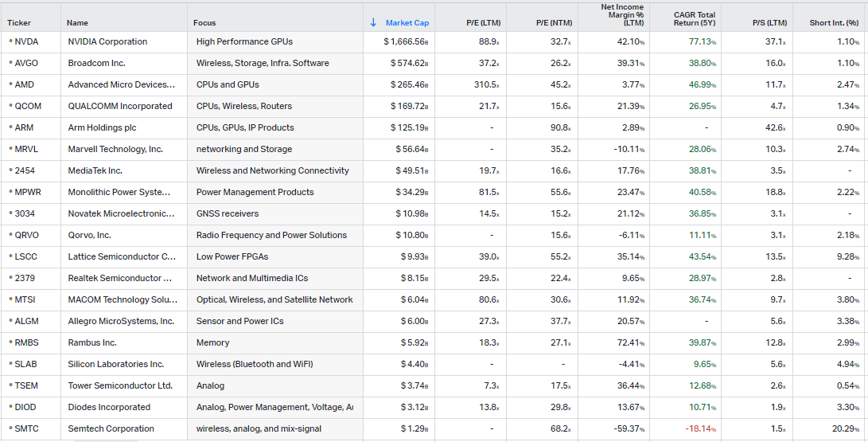Click the 72.41% net income margin value
Screen dimensions: 868x442
(631, 342)
